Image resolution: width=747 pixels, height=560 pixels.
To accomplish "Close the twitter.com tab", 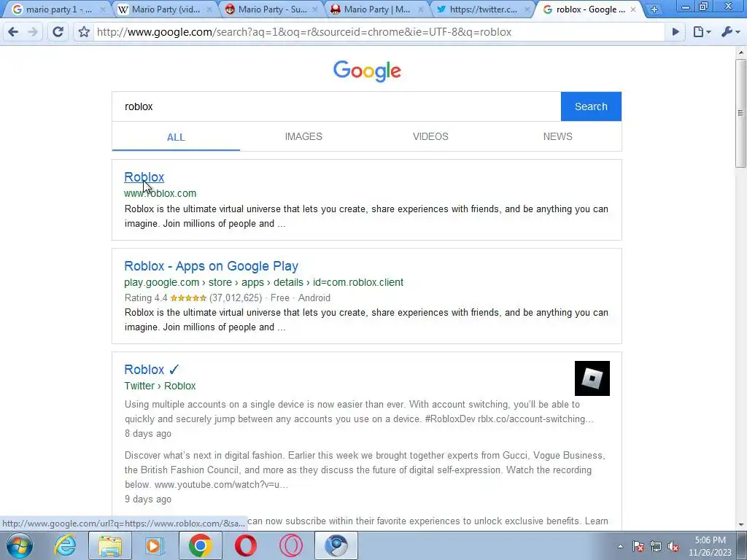I will (x=527, y=9).
